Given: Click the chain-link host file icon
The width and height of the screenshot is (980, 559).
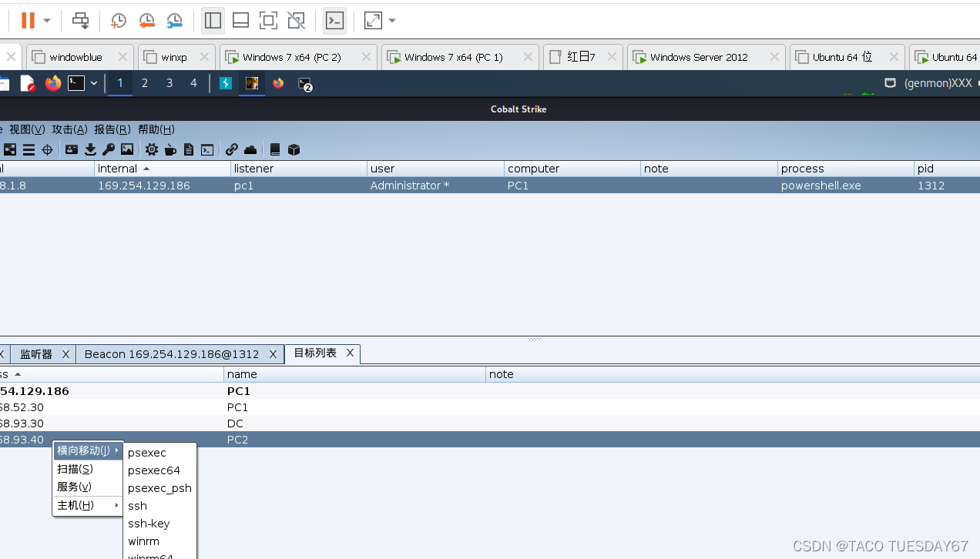Looking at the screenshot, I should pyautogui.click(x=232, y=149).
